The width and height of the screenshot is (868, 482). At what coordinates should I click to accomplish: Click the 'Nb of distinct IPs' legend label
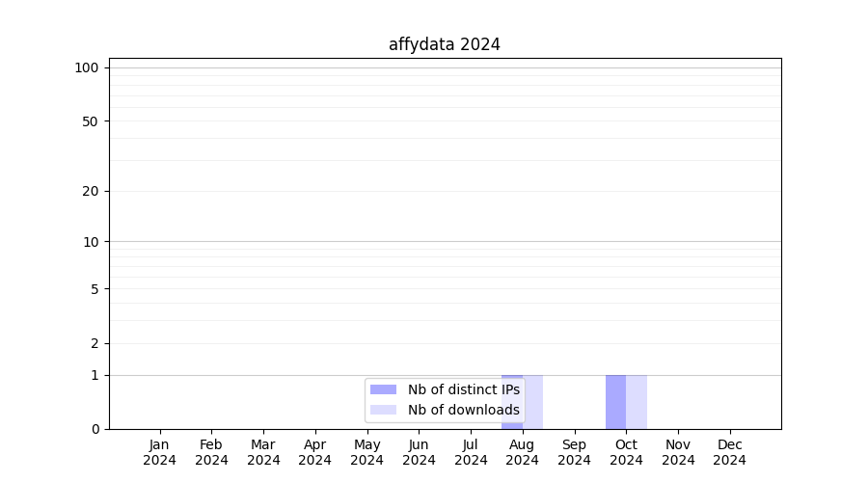463,389
